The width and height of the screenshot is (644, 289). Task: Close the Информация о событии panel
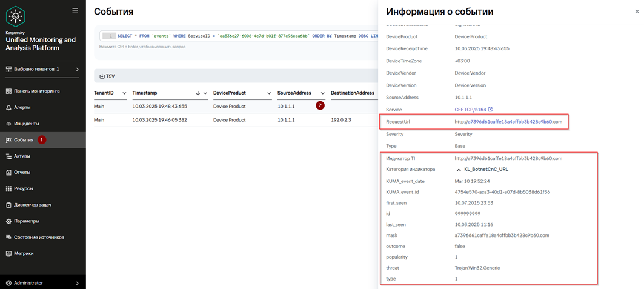coord(637,12)
